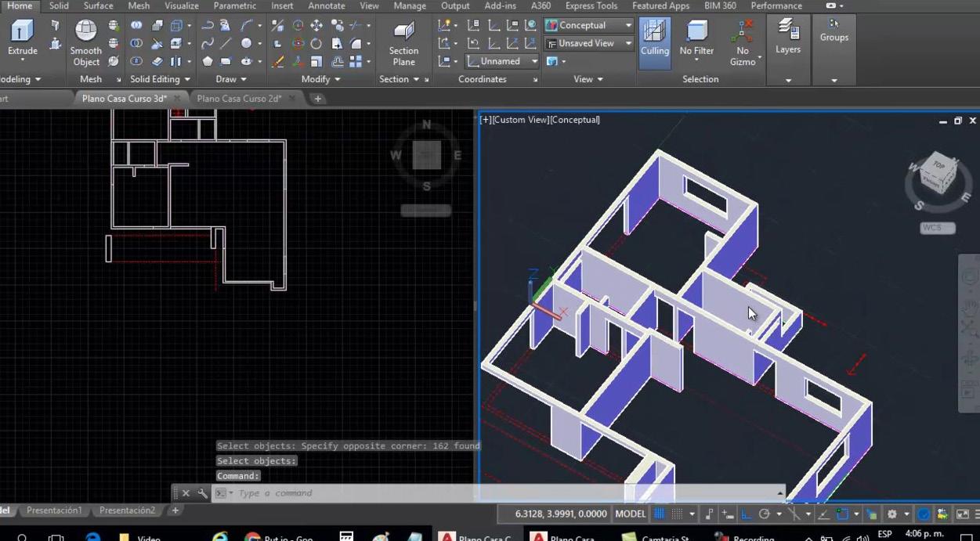This screenshot has width=980, height=541.
Task: Toggle object snap tracking in status bar
Action: coord(823,514)
